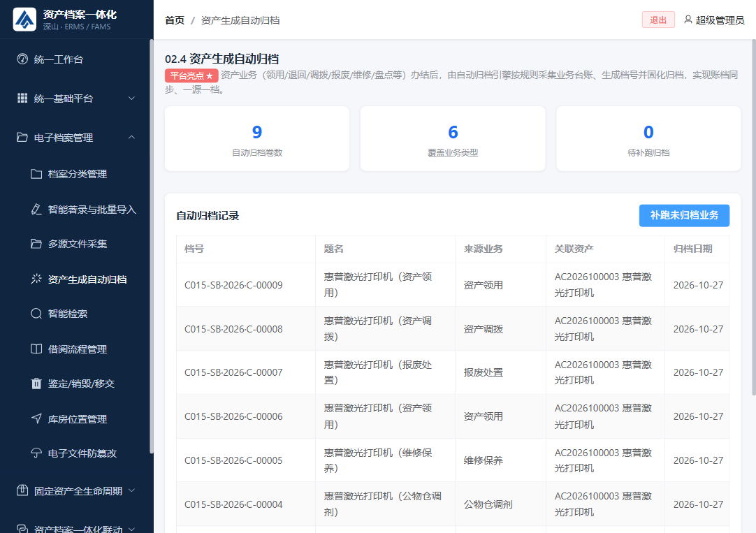This screenshot has height=533, width=756.
Task: Click the 借阅流程管理 book icon
Action: click(x=36, y=349)
